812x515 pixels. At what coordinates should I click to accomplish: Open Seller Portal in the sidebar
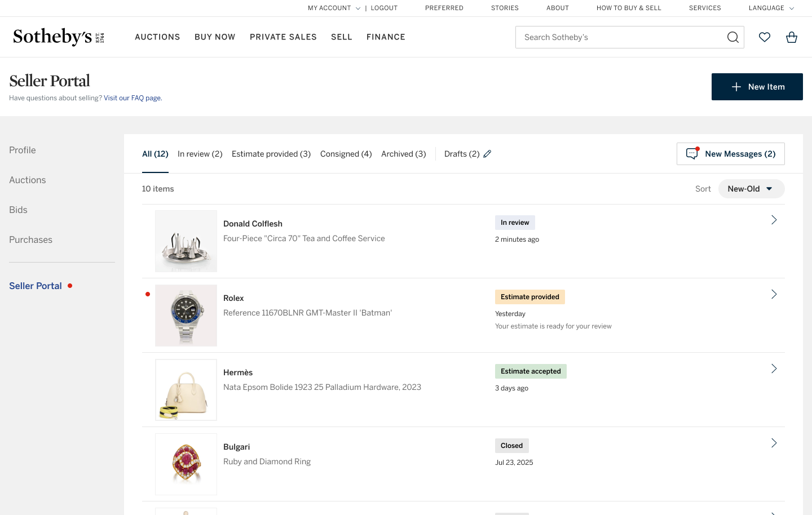point(36,286)
